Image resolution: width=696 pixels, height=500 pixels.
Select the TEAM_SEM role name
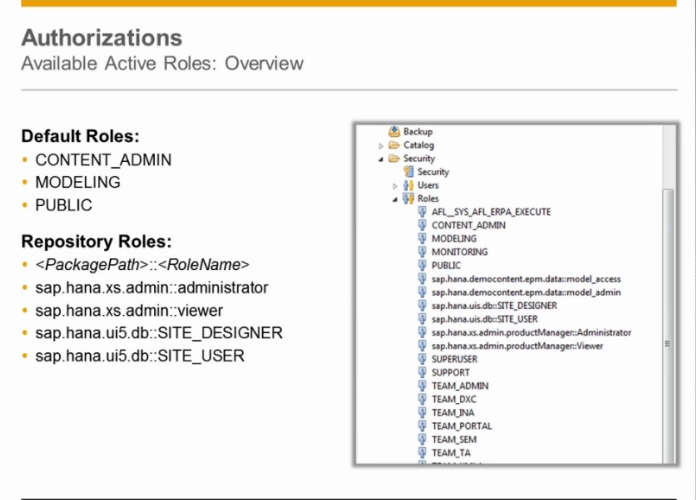tap(454, 439)
